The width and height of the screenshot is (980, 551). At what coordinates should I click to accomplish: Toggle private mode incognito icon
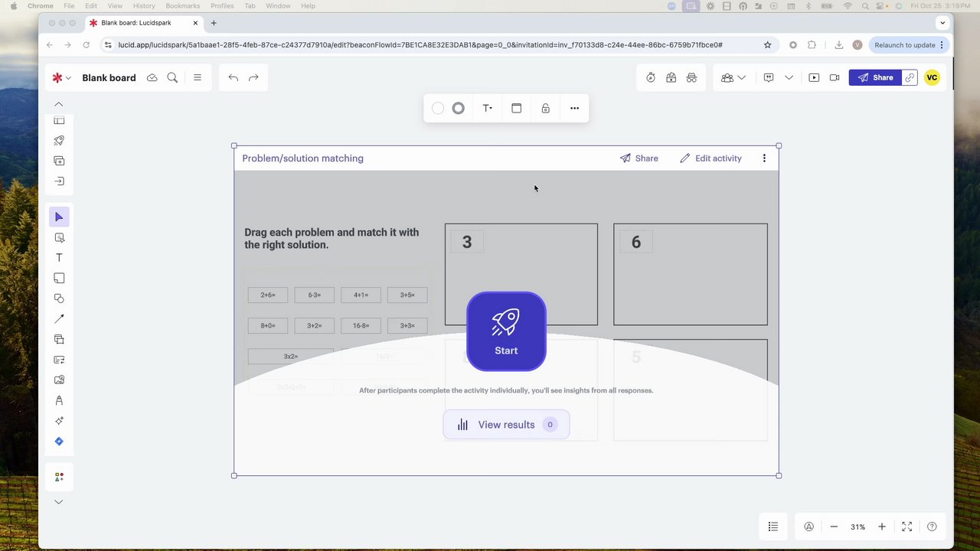(x=691, y=77)
